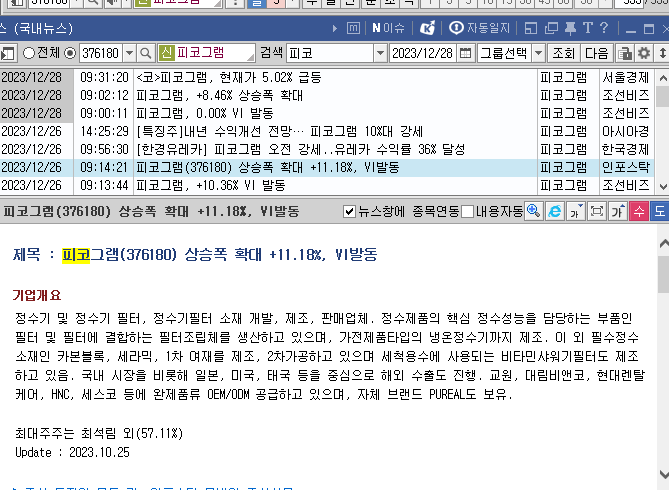Image resolution: width=669 pixels, height=490 pixels.
Task: Click the 기업개요 heading in article
Action: coord(37,295)
